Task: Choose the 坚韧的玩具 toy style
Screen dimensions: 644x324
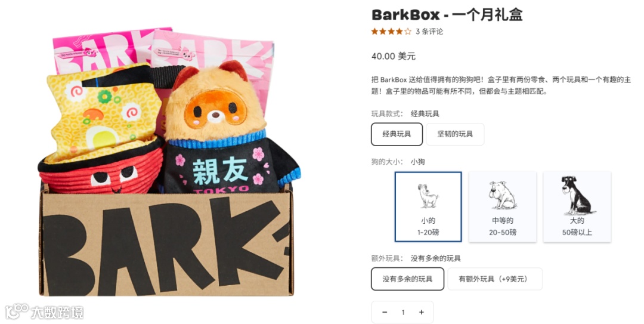Action: pyautogui.click(x=454, y=134)
